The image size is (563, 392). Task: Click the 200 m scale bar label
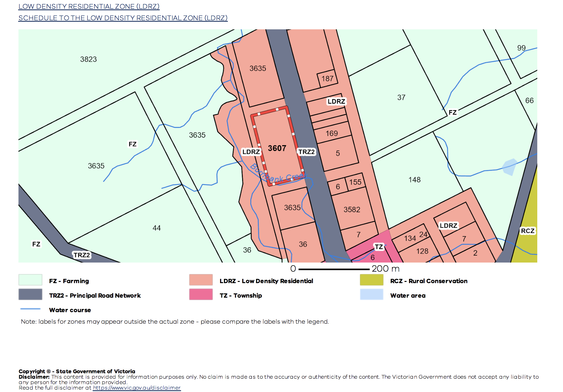[x=386, y=269]
